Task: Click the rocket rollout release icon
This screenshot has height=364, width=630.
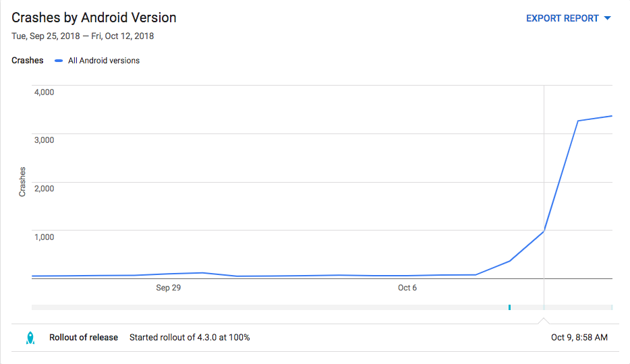Action: 30,338
